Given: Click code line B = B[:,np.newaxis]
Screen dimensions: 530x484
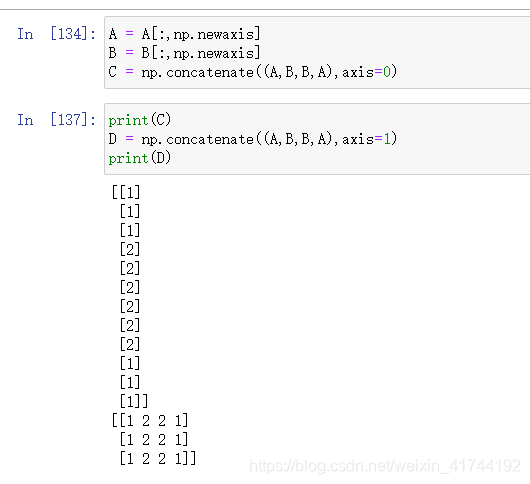Looking at the screenshot, I should pos(185,53).
